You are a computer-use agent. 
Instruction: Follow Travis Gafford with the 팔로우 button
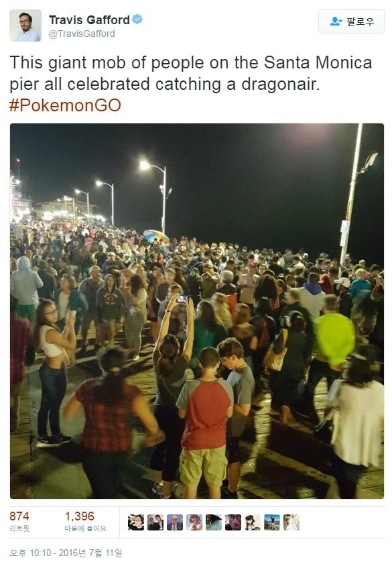click(351, 21)
